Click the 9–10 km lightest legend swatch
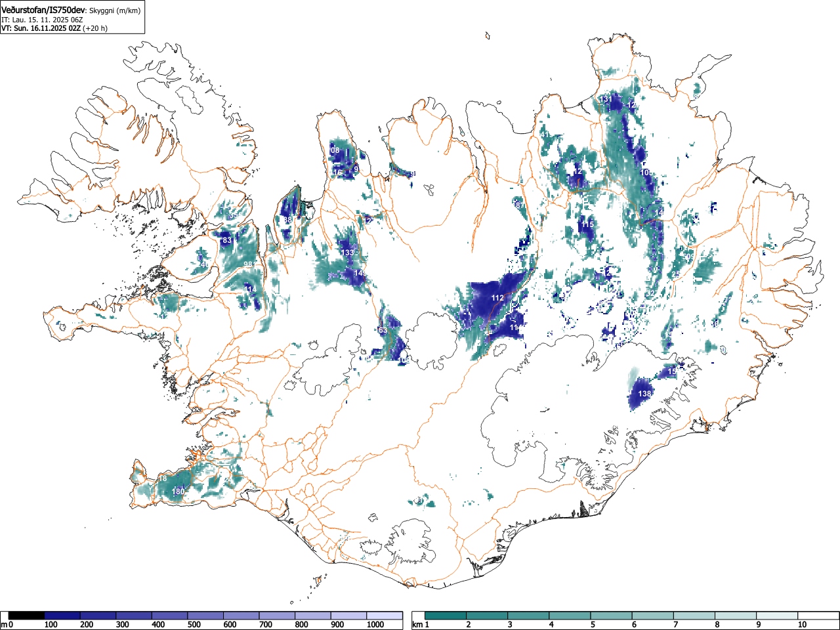840x630 pixels. point(777,616)
